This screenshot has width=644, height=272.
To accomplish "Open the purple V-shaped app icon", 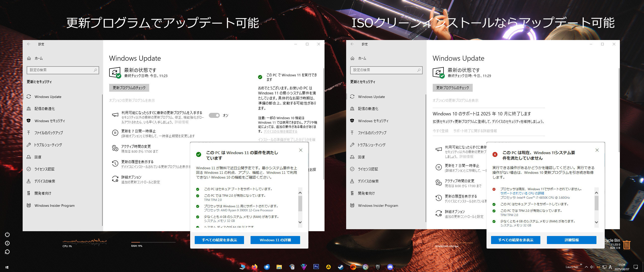I will (x=304, y=267).
